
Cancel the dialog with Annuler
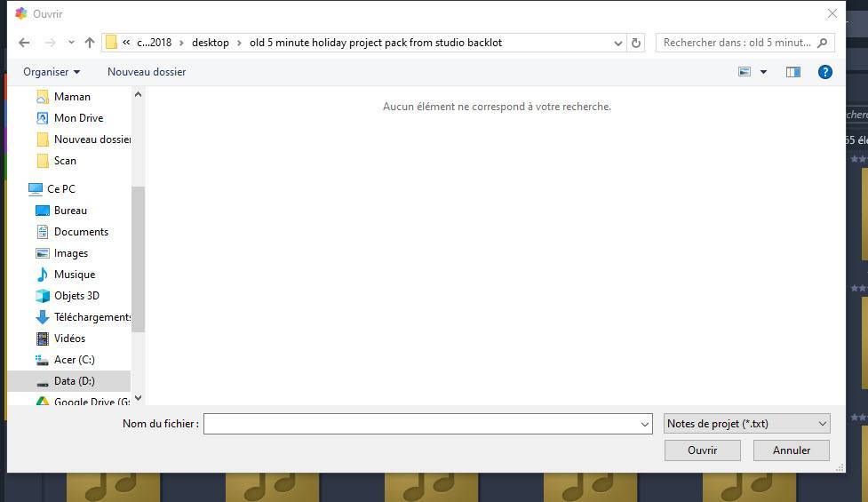tap(791, 450)
